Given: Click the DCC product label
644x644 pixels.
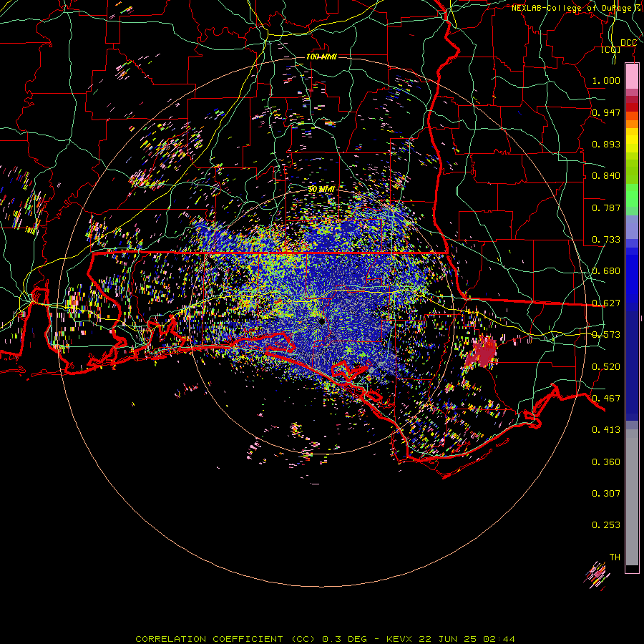Looking at the screenshot, I should pyautogui.click(x=628, y=43).
